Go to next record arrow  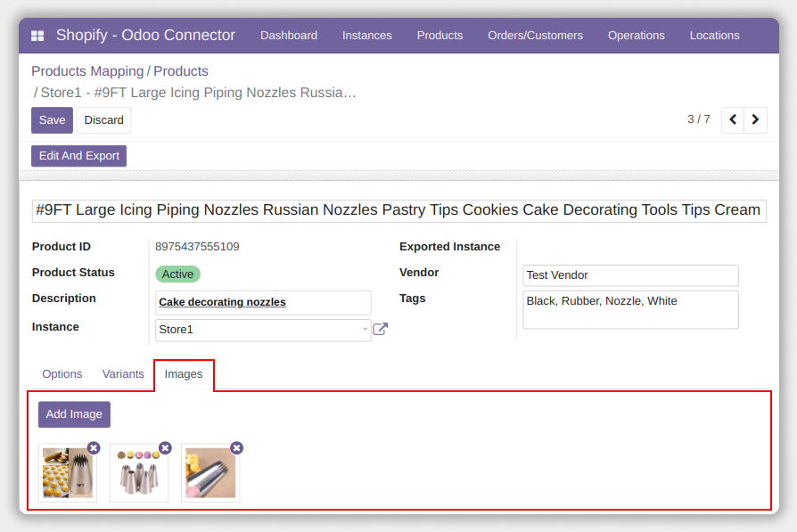click(x=755, y=120)
